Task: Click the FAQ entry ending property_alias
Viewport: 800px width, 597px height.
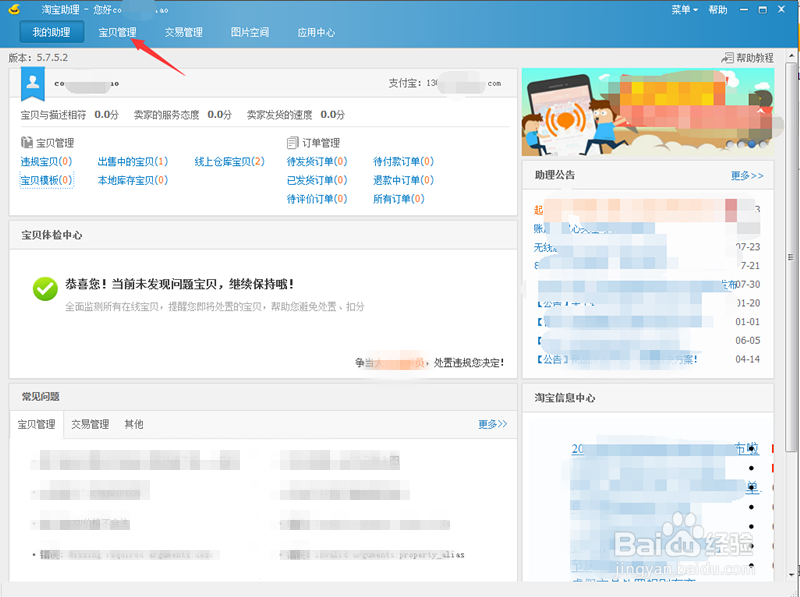Action: [x=372, y=555]
